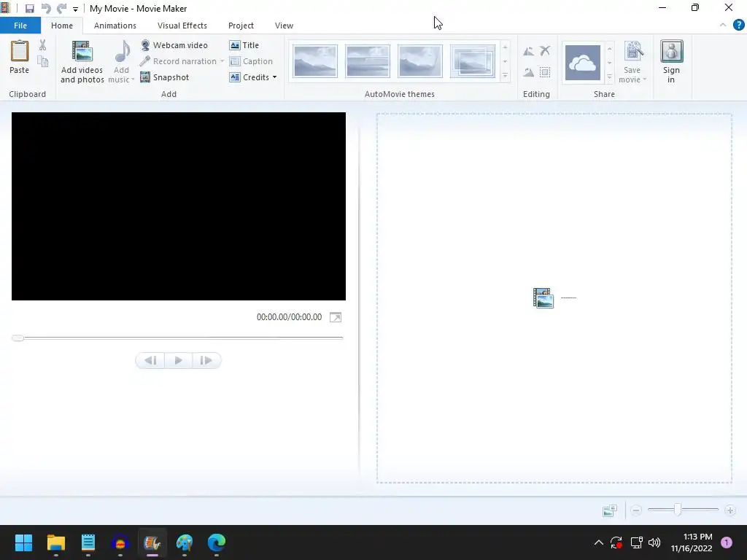Click the Redo arrow in title bar
Screen dimensions: 747x560
pyautogui.click(x=61, y=9)
